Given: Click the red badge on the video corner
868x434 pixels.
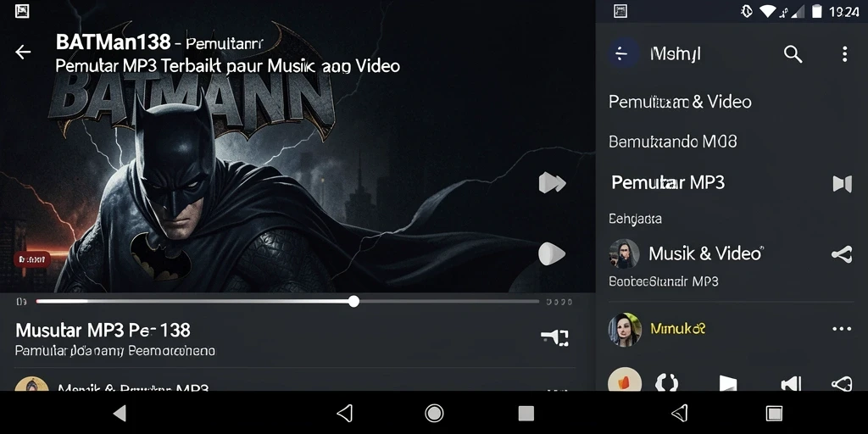Looking at the screenshot, I should point(31,259).
